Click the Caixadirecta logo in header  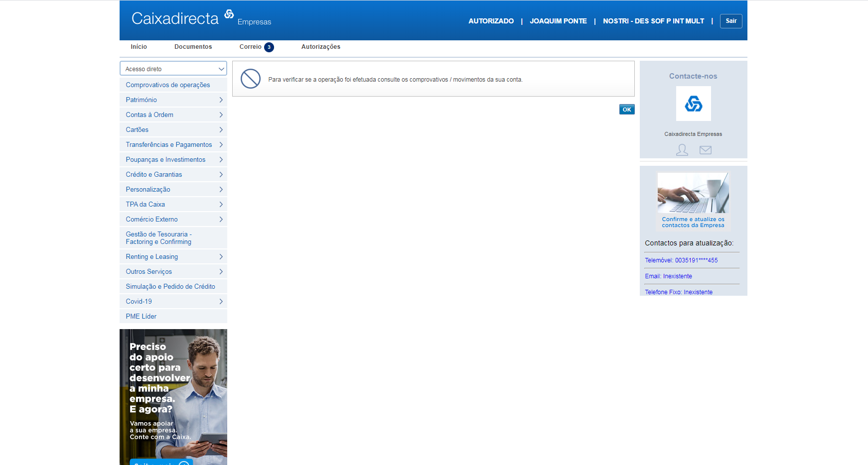(x=182, y=18)
